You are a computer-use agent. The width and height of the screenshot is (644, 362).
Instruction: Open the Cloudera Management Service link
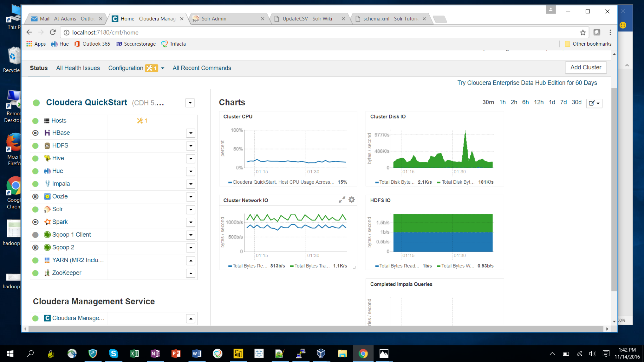78,318
